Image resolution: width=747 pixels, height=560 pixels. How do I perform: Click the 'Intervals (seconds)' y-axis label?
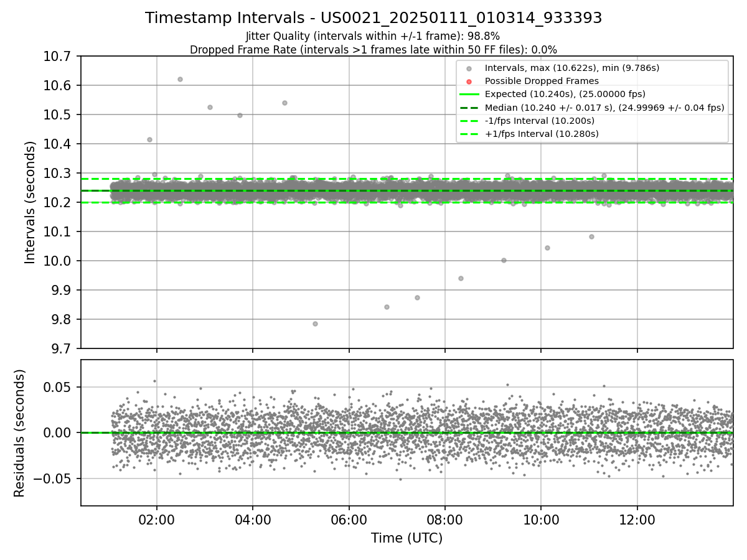coord(31,202)
